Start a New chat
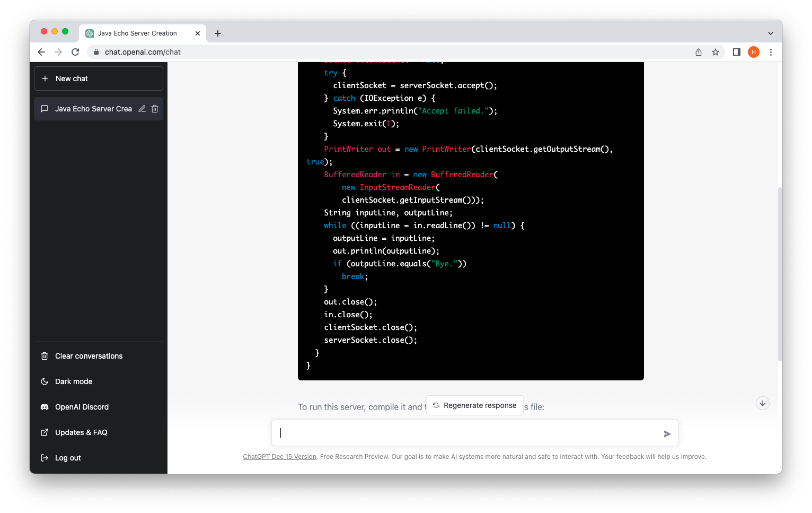The height and width of the screenshot is (513, 812). tap(99, 79)
